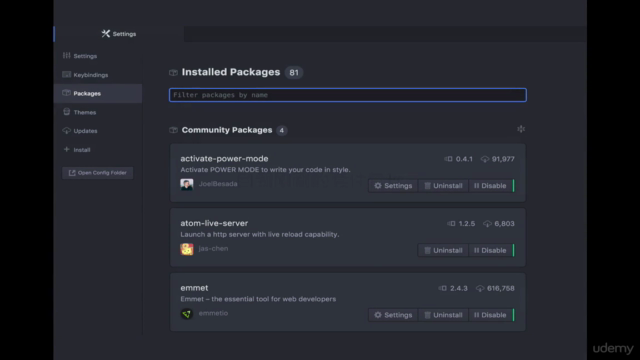The image size is (640, 360).
Task: Disable the activate-power-mode package
Action: tap(490, 186)
